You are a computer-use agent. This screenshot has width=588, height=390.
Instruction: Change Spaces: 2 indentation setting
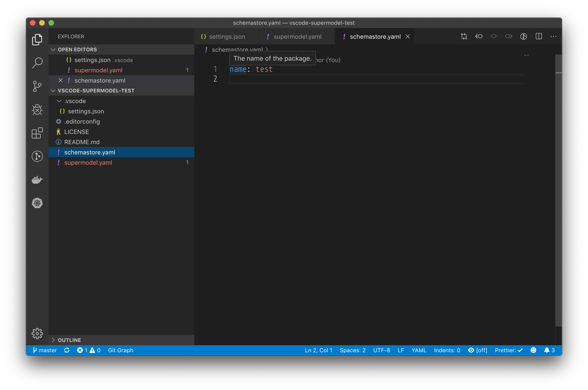(x=352, y=350)
